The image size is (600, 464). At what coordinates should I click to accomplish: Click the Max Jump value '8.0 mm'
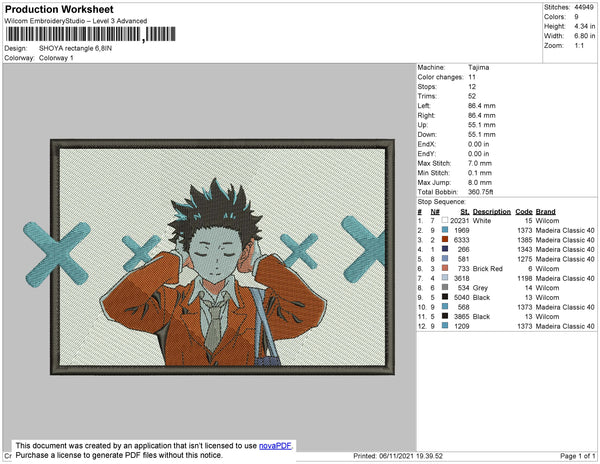480,182
